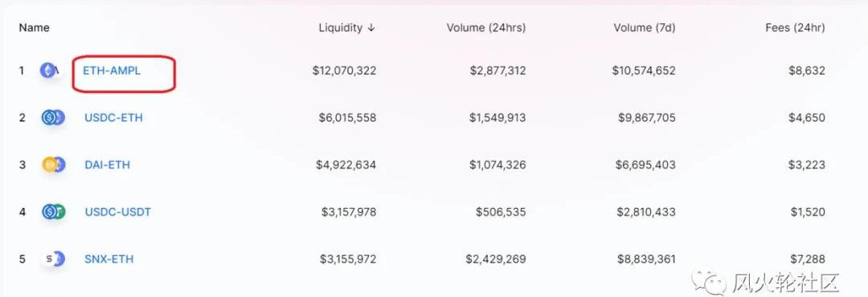868x297 pixels.
Task: Open the USDC-ETH pair link
Action: pyautogui.click(x=113, y=118)
